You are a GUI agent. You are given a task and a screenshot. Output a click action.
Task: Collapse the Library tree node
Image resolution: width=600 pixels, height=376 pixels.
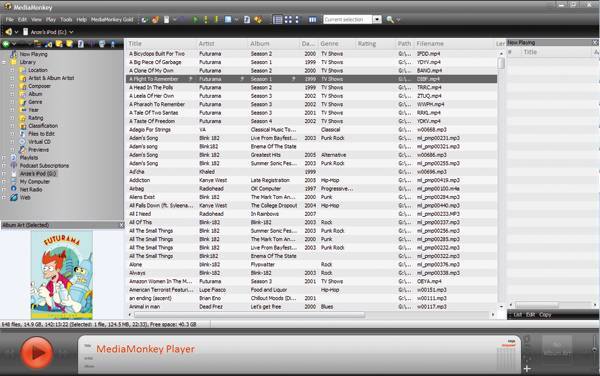(4, 62)
